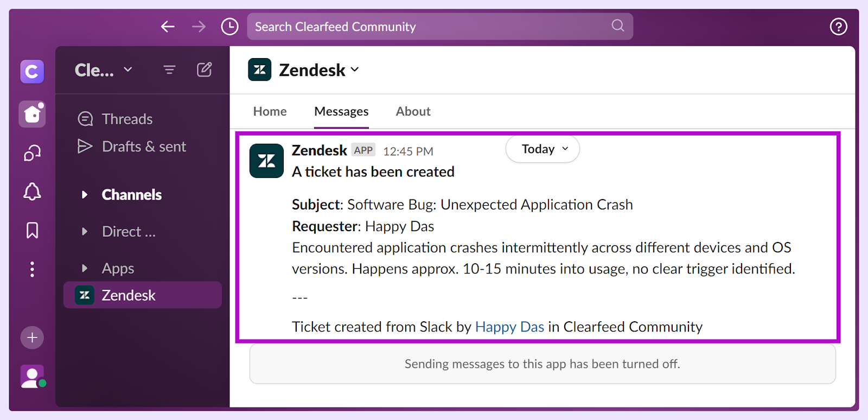Switch to the Messages tab

pyautogui.click(x=341, y=111)
